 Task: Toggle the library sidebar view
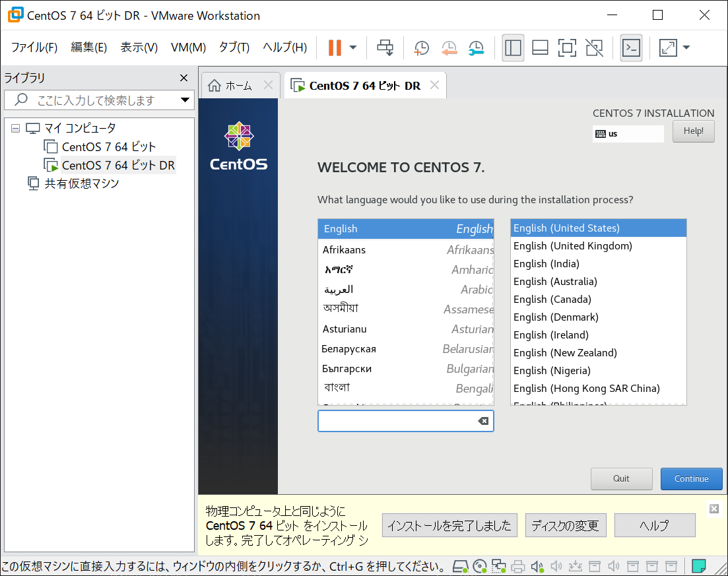pyautogui.click(x=513, y=48)
